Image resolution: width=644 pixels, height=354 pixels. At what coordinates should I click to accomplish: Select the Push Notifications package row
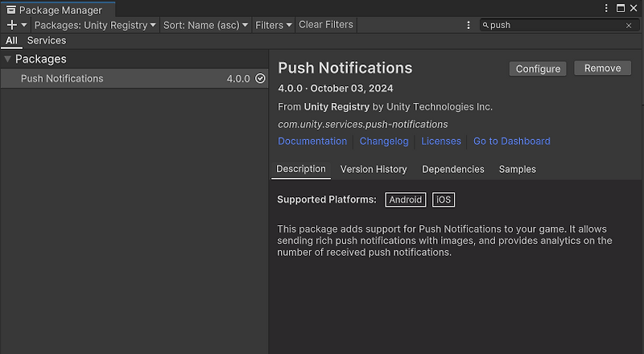pyautogui.click(x=134, y=78)
